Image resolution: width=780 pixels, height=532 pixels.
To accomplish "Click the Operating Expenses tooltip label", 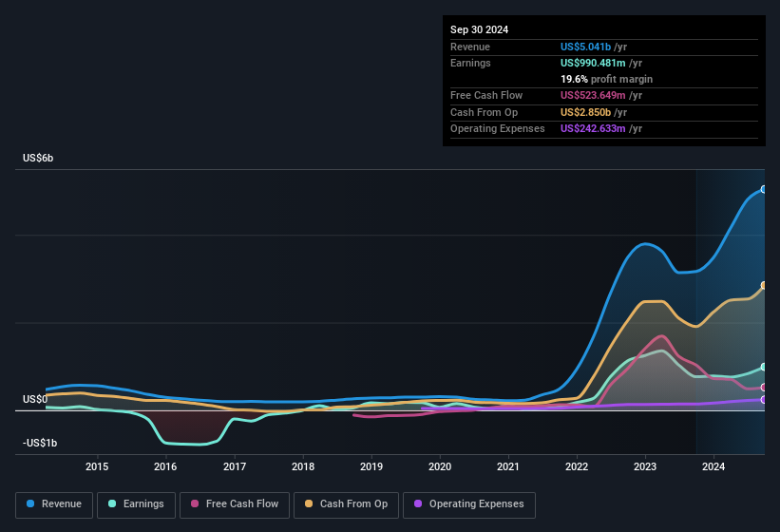I will (498, 129).
